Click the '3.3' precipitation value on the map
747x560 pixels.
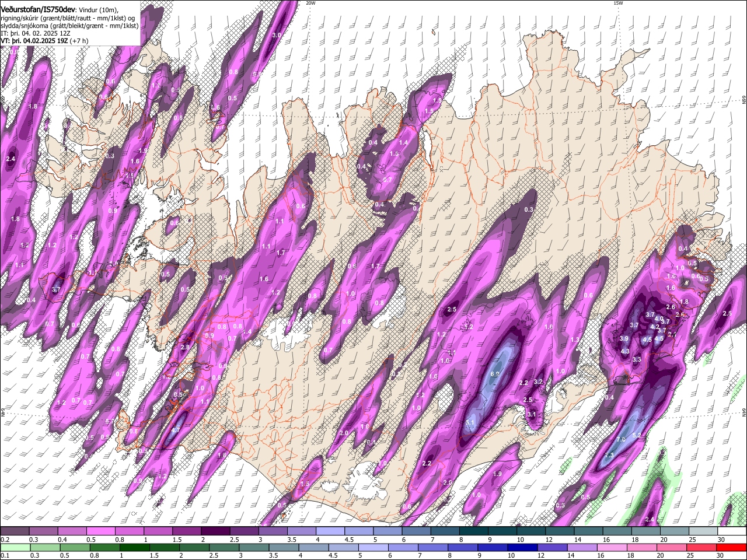click(637, 360)
